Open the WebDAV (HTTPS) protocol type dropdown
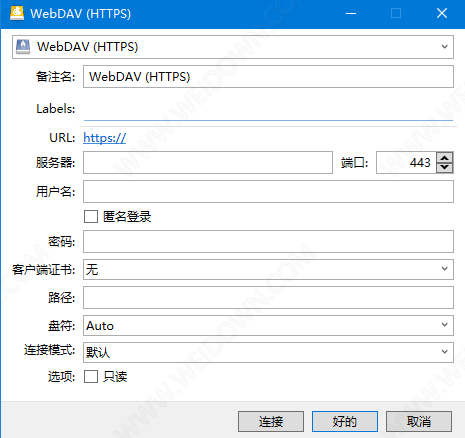The width and height of the screenshot is (465, 438). [233, 47]
